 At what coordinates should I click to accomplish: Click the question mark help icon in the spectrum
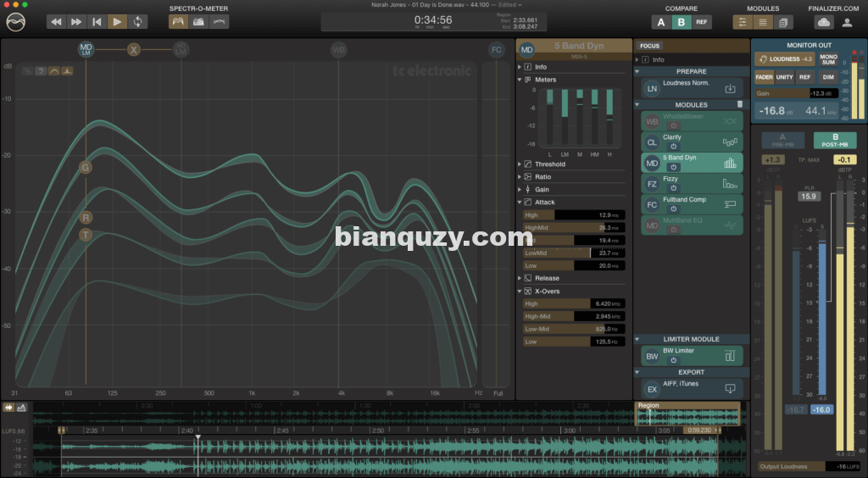[41, 71]
